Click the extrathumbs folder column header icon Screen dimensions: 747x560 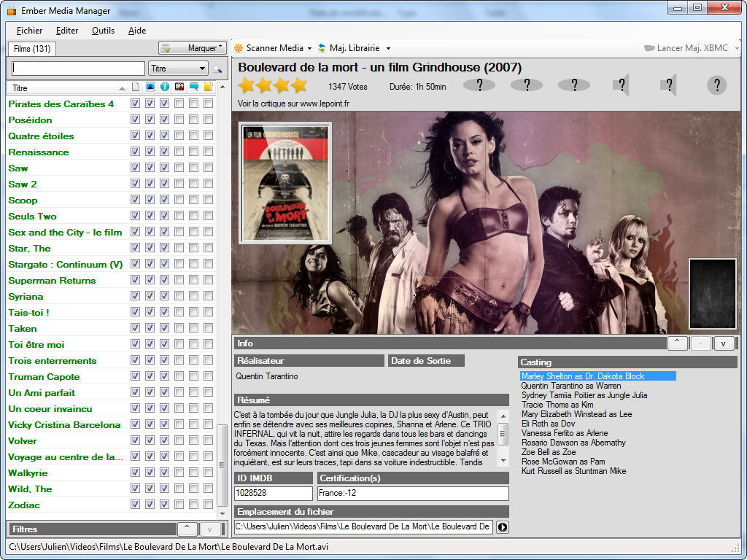(x=208, y=87)
